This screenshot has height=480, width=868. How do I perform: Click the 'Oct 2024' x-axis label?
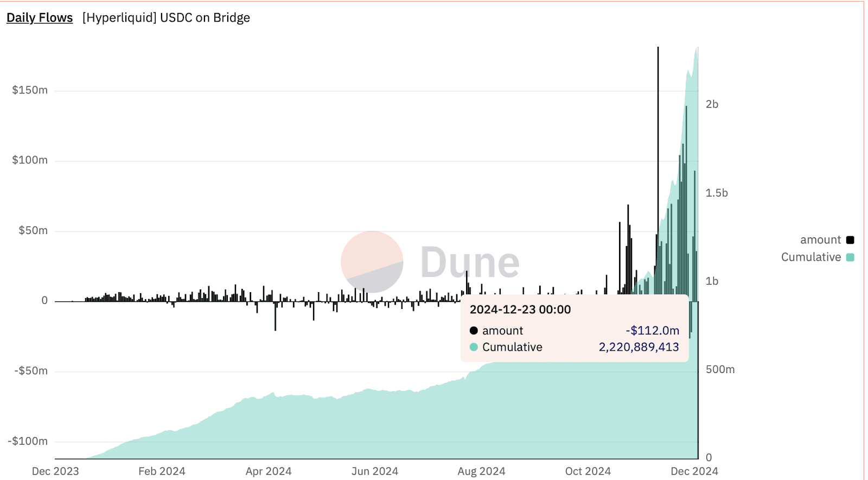pos(588,471)
